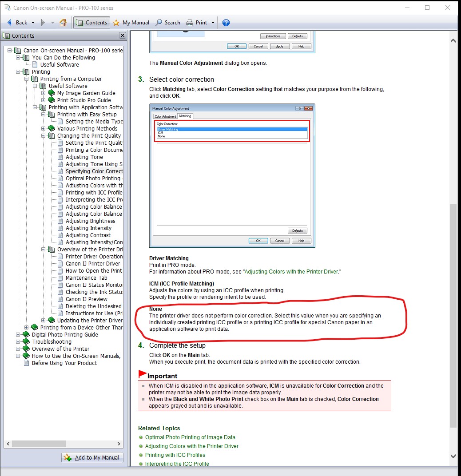The width and height of the screenshot is (461, 476).
Task: Expand the Troubleshooting tree node
Action: click(x=18, y=342)
